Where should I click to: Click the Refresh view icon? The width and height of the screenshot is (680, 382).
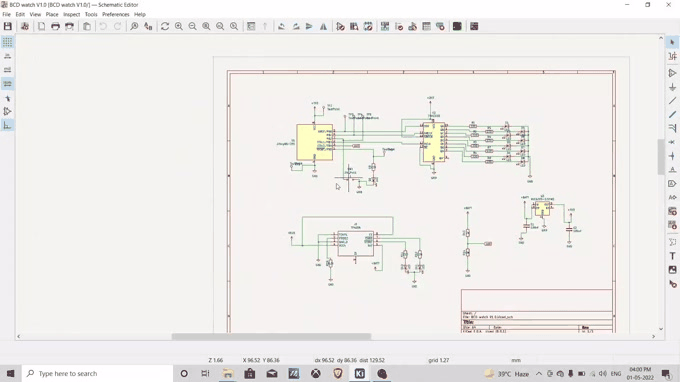(165, 26)
